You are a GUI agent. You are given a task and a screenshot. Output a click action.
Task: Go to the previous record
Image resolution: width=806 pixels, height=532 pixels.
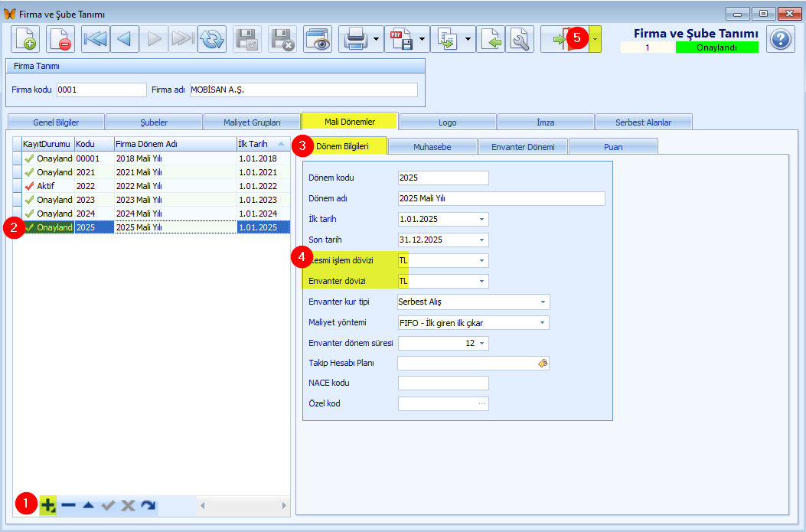tap(124, 39)
